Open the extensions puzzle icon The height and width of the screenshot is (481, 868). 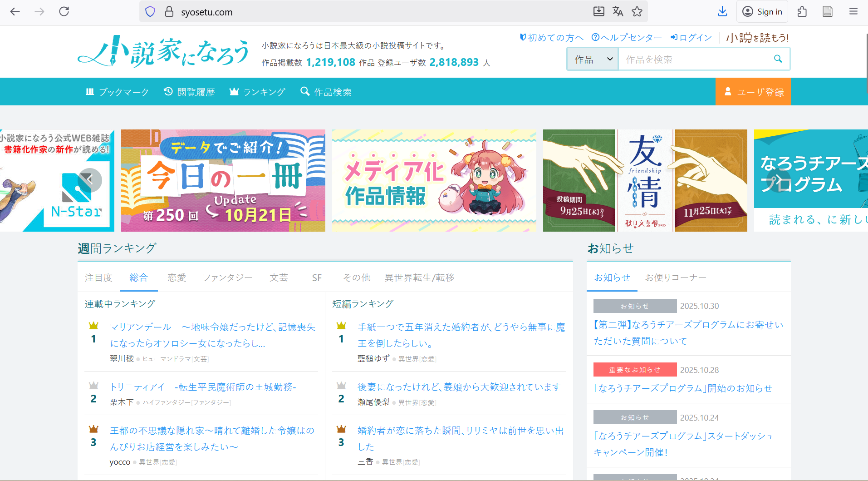[x=802, y=12]
